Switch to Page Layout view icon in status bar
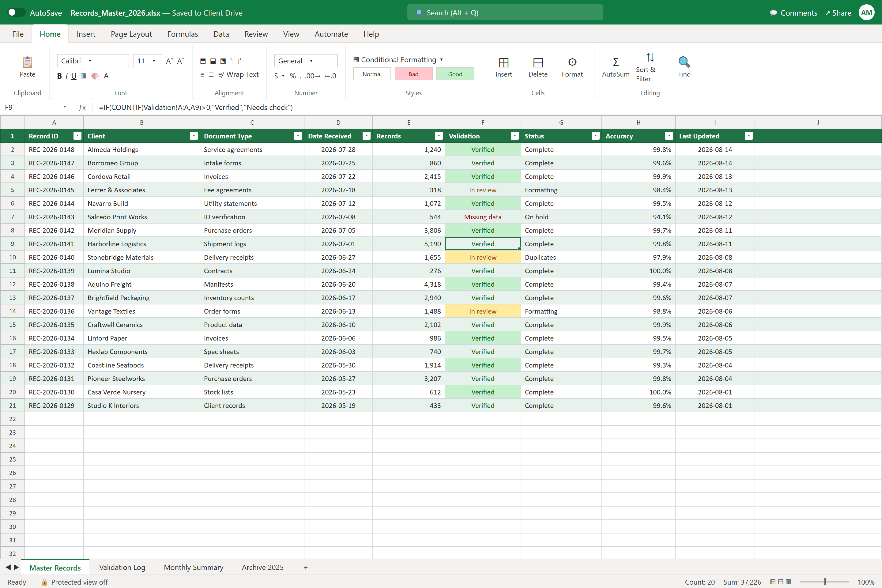Image resolution: width=882 pixels, height=588 pixels. (781, 582)
